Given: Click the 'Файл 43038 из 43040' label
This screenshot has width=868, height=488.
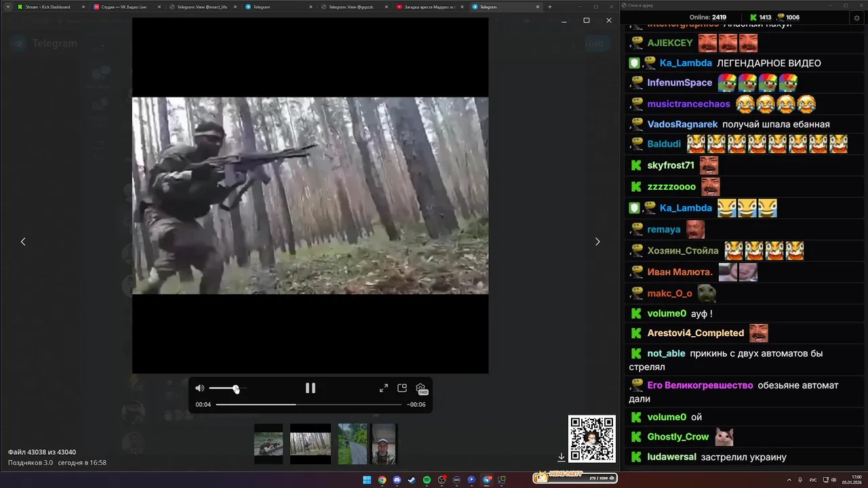Looking at the screenshot, I should (x=42, y=452).
